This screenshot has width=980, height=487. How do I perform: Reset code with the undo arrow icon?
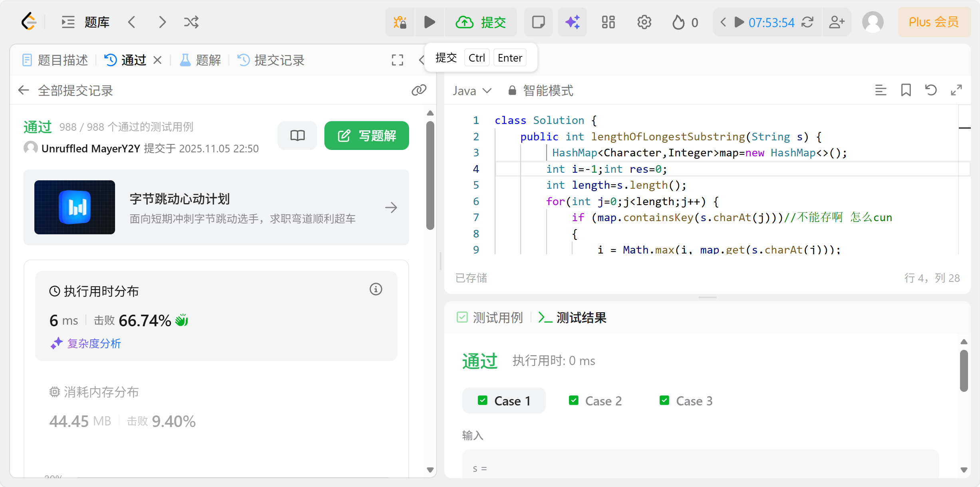tap(931, 90)
